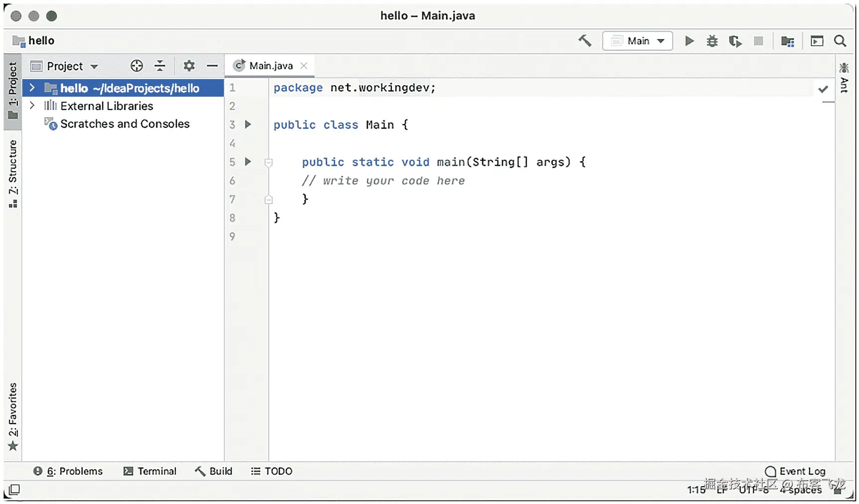Screen dimensions: 859x504
Task: Select hello ~/IdeaProjects/hello row
Action: click(x=123, y=88)
